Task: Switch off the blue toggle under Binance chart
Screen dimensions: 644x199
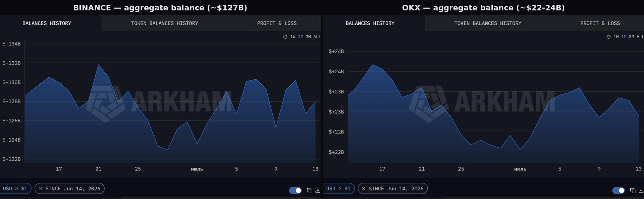Action: pyautogui.click(x=295, y=191)
